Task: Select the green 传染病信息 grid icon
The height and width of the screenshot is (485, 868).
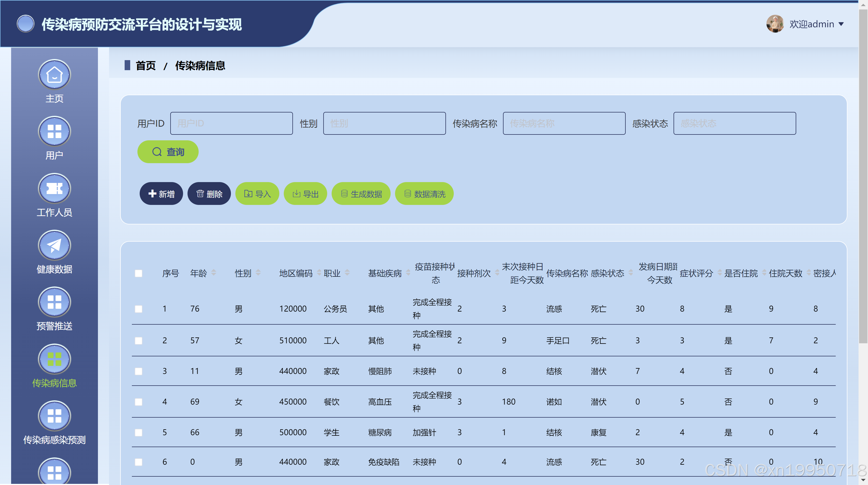Action: [54, 359]
